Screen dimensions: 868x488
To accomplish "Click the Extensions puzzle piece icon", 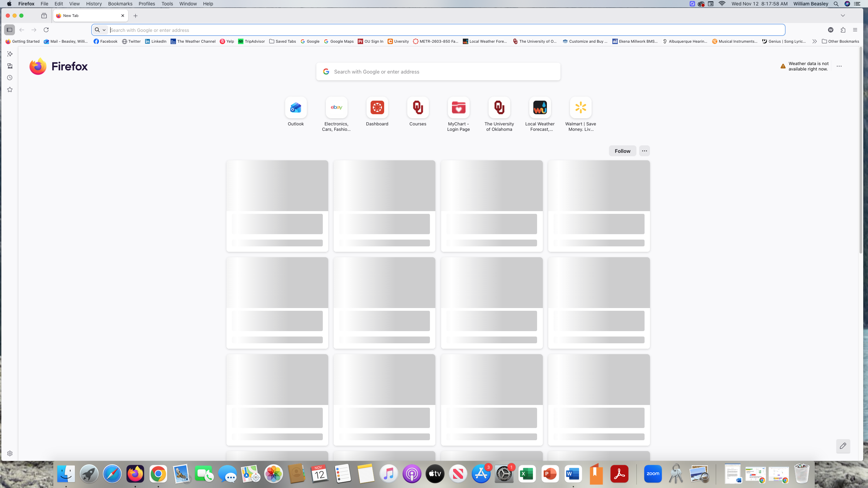I will [843, 30].
